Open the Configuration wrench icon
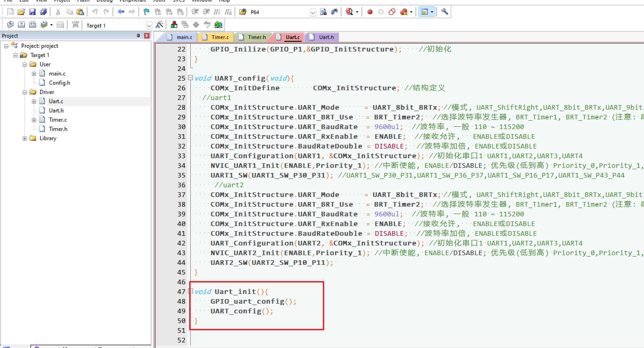This screenshot has width=644, height=348. 444,12
